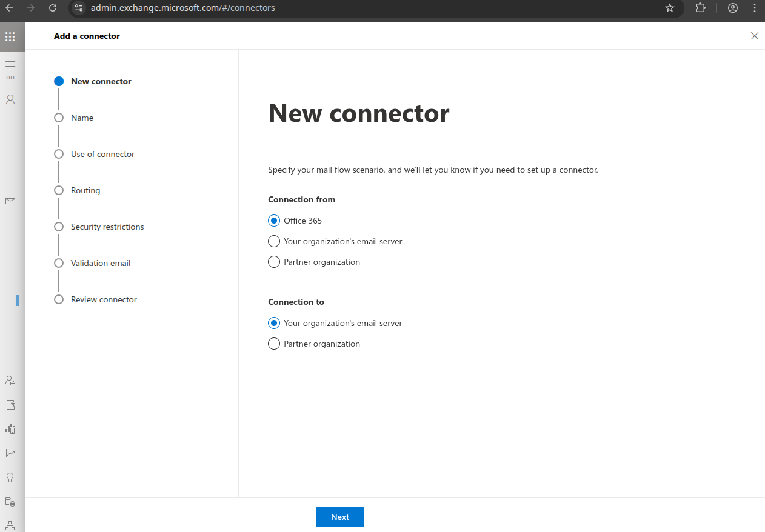Toggle the hamburger navigation menu
This screenshot has width=765, height=532.
pos(10,64)
